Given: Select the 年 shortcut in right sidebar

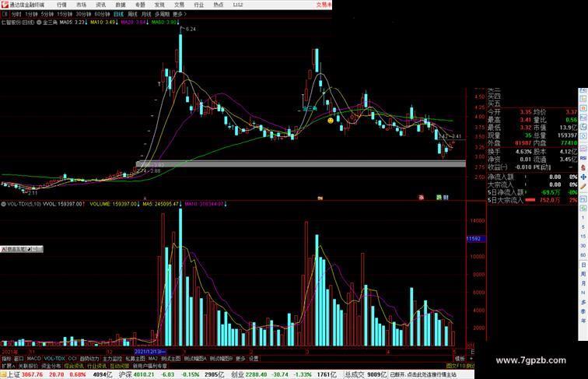Looking at the screenshot, I should [x=583, y=321].
